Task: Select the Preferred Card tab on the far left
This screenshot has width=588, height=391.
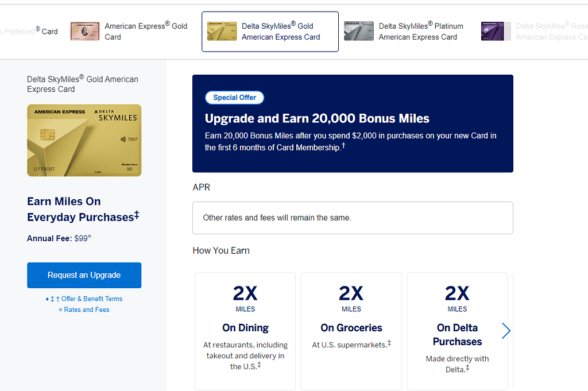Action: click(29, 31)
